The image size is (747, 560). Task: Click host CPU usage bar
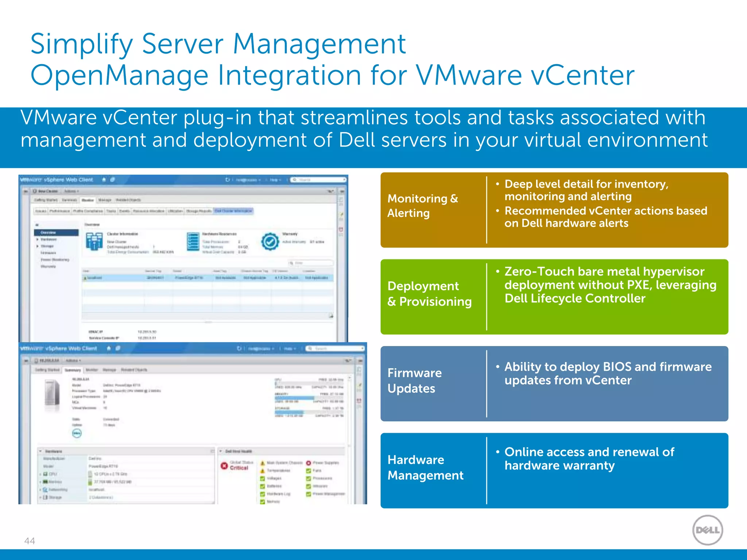309,384
